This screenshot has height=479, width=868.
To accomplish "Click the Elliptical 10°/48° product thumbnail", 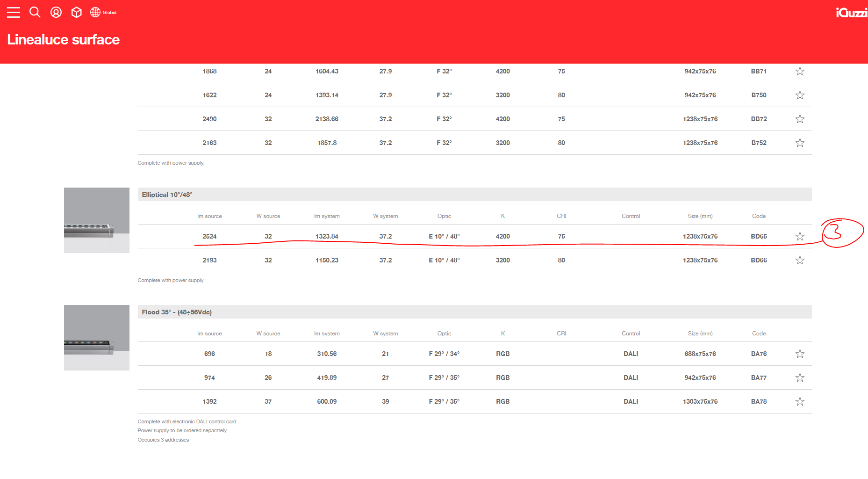I will click(x=97, y=220).
